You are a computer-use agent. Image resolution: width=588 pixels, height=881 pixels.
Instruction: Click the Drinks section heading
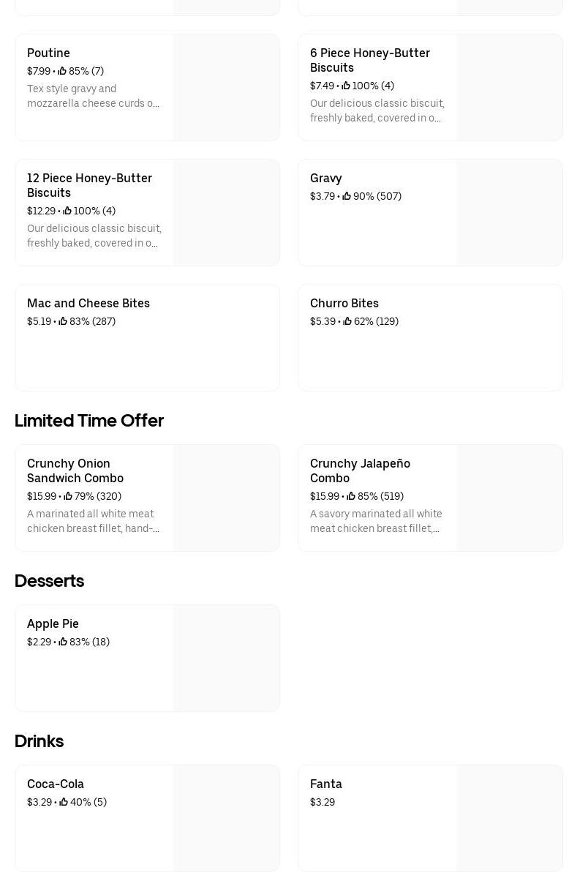(x=39, y=741)
